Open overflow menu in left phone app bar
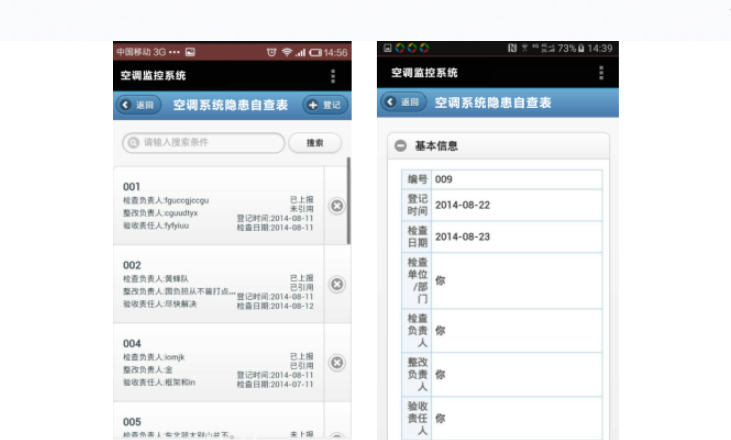Viewport: 731px width, 440px height. (x=333, y=76)
